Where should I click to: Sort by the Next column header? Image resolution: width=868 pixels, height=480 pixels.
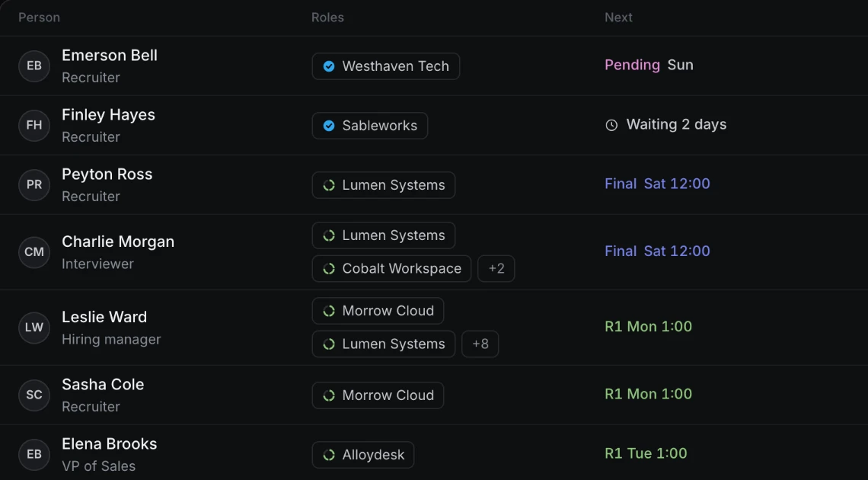(x=618, y=18)
